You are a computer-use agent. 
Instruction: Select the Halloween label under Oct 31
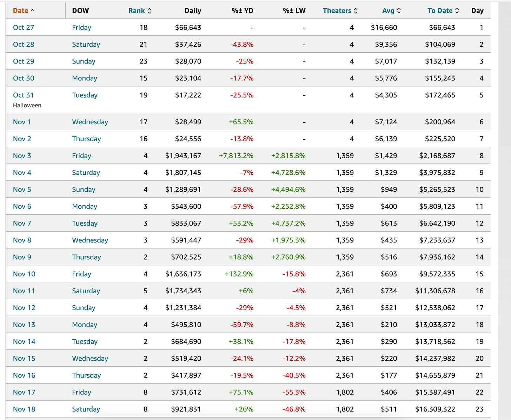[x=27, y=105]
